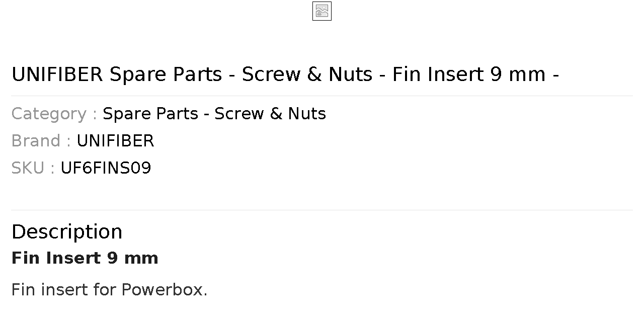Click the gray Category label
644x318 pixels.
(x=54, y=114)
